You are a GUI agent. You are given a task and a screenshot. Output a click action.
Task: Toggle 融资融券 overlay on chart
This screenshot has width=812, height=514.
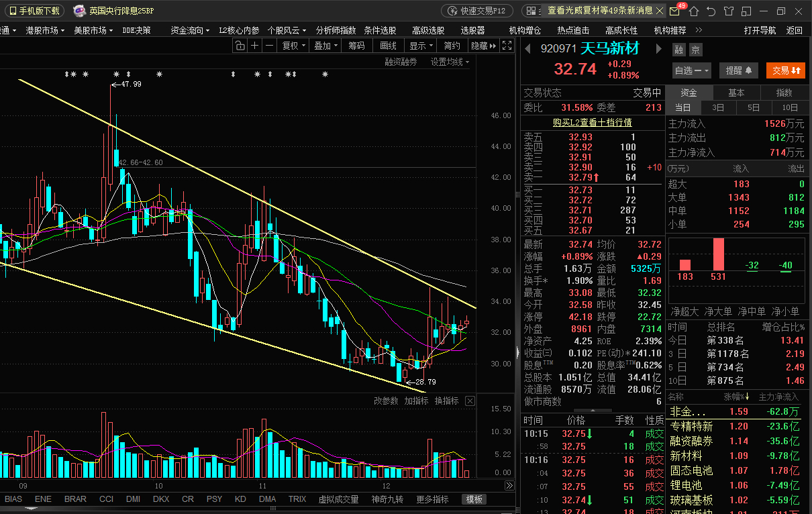tap(401, 62)
